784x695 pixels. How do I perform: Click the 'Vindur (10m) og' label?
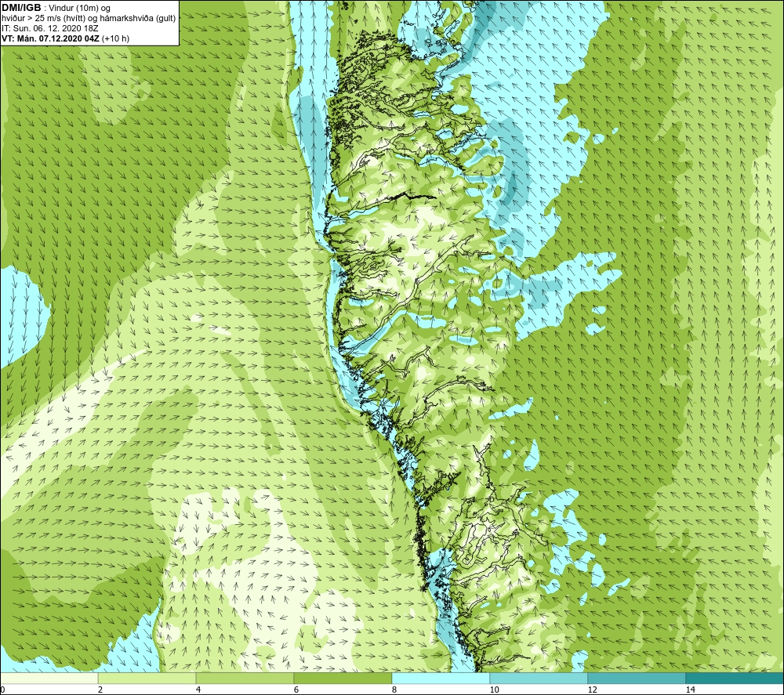point(80,9)
